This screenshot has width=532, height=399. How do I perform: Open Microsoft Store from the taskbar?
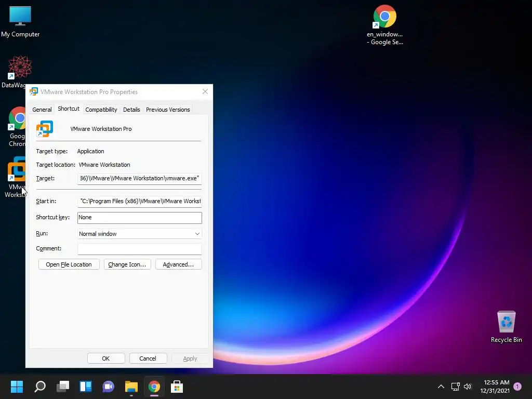(x=177, y=387)
